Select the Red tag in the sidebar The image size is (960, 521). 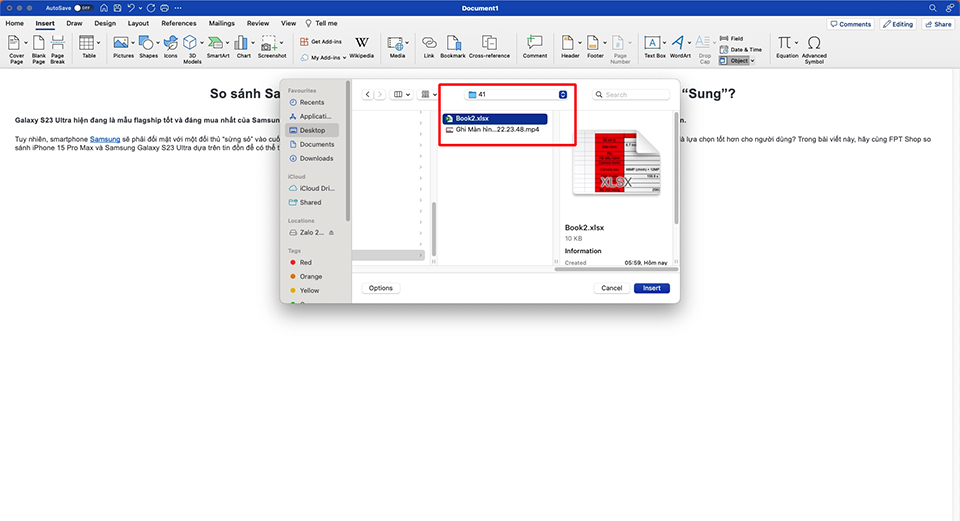[x=306, y=262]
